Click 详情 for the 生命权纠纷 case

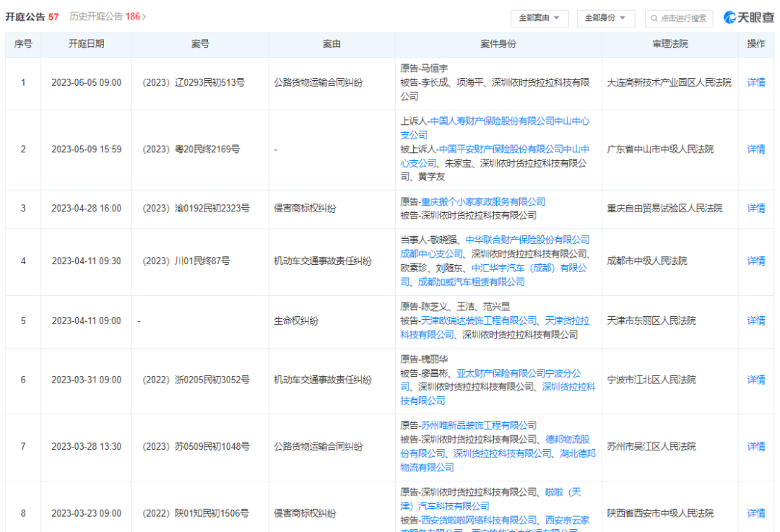click(756, 320)
